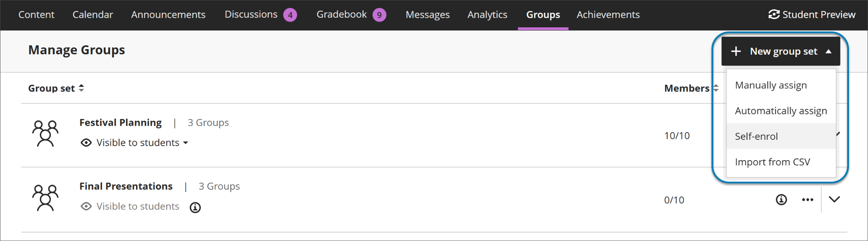Click the info icon beside Final Presentations visibility
868x241 pixels.
(195, 208)
